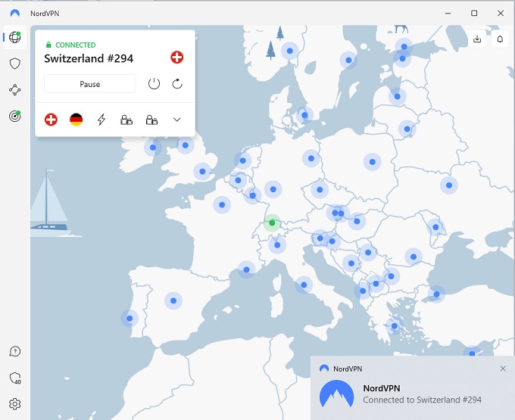The height and width of the screenshot is (420, 515).
Task: Select the Bulgaria server pin on map
Action: coord(391,276)
